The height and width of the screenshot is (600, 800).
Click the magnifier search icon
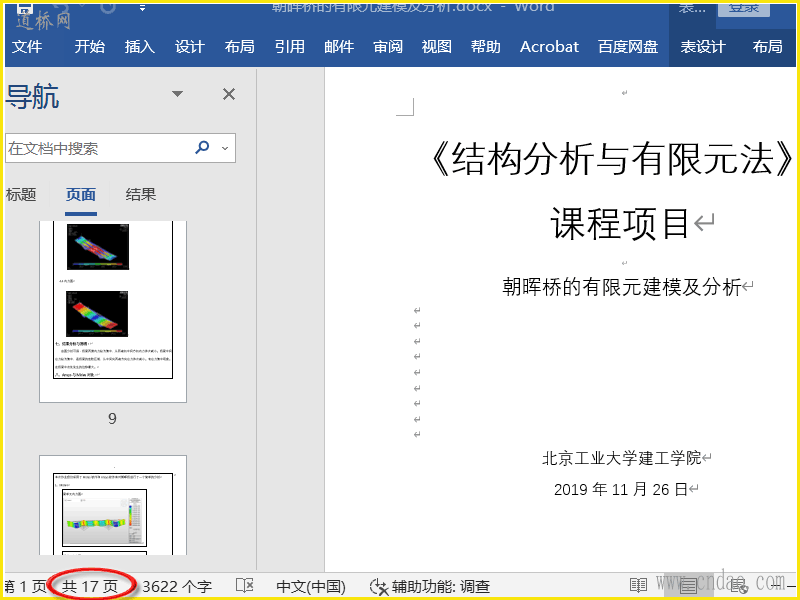click(202, 148)
